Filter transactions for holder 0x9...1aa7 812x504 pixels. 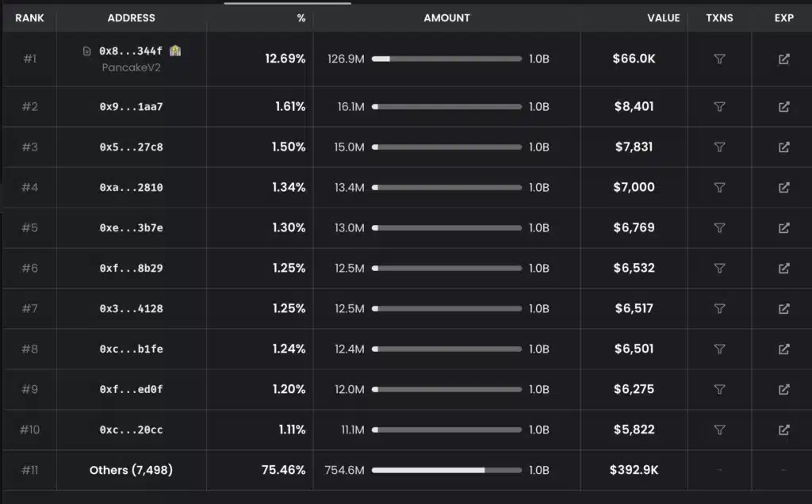(719, 107)
